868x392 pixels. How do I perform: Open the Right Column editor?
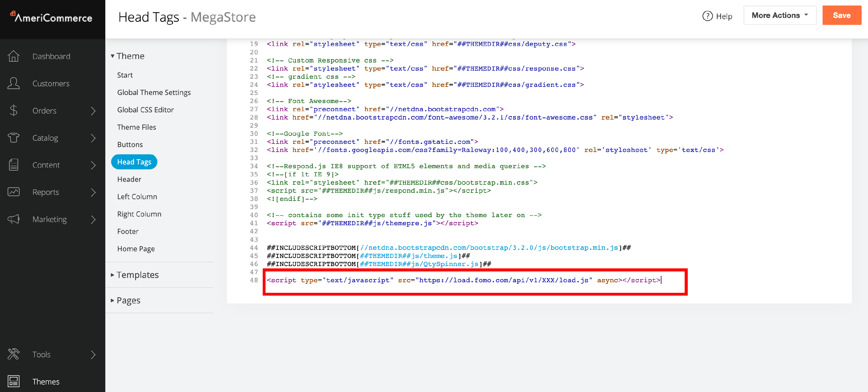point(139,214)
